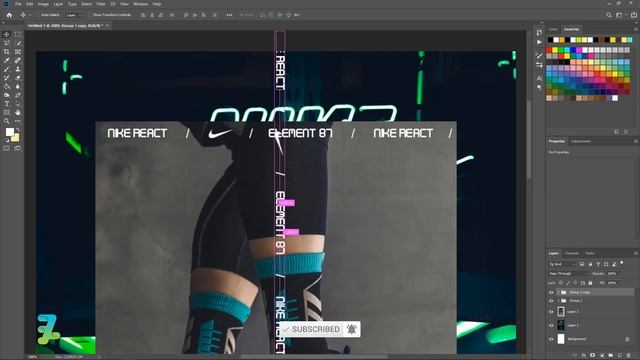Click the SUBSCRIBED notification bell icon

tap(351, 329)
